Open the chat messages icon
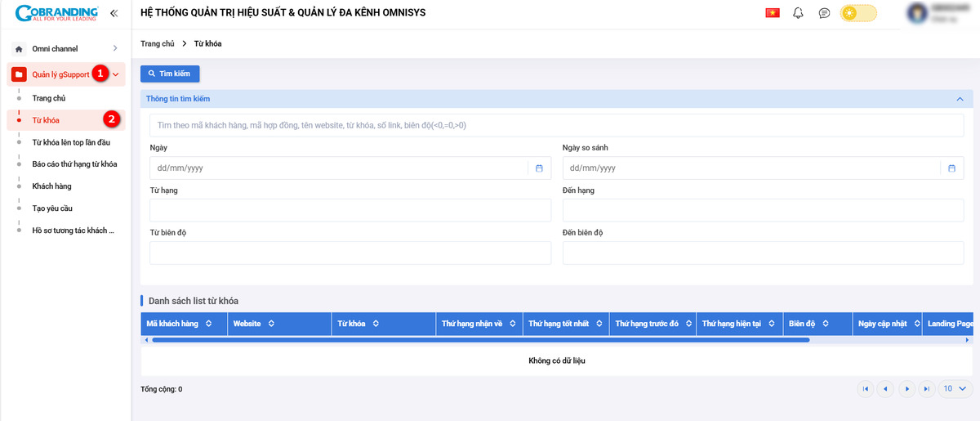 pos(824,13)
